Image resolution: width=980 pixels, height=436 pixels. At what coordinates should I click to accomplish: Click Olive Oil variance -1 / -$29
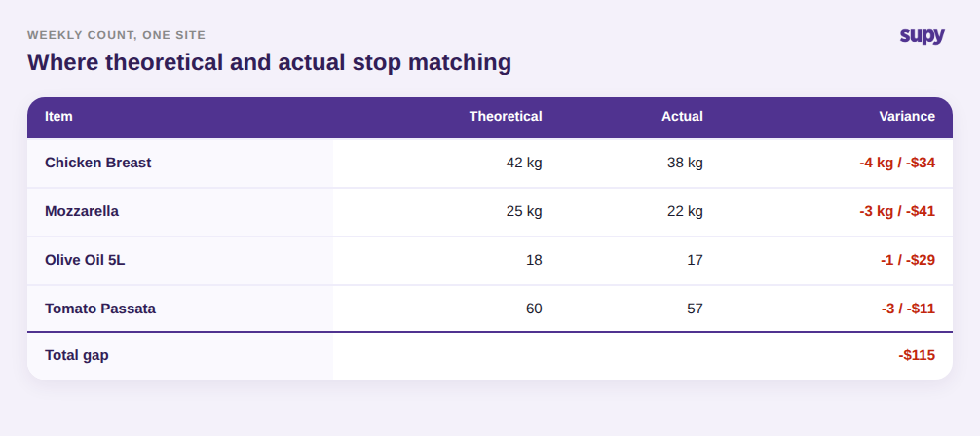[908, 261]
